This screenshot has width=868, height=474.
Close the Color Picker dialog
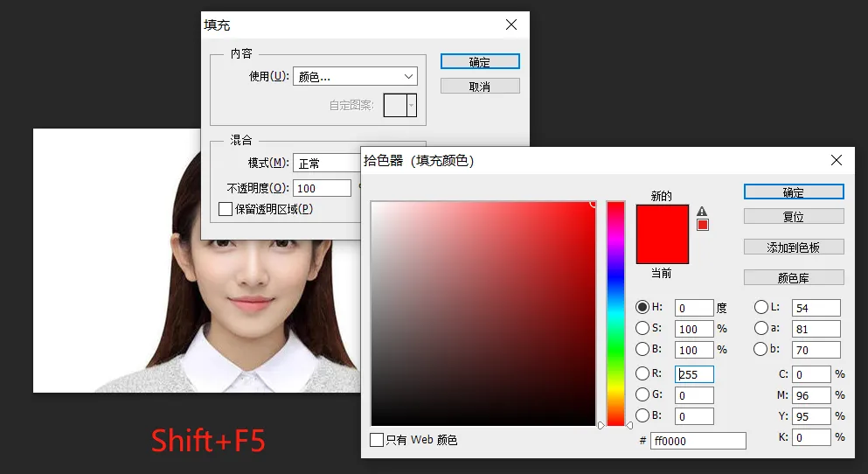836,160
